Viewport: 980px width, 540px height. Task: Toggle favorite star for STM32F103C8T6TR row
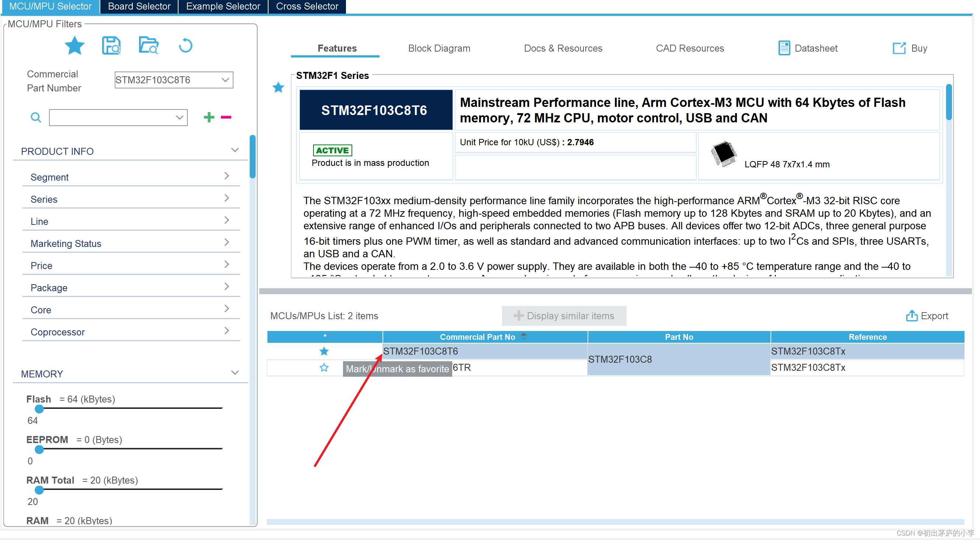(x=323, y=368)
